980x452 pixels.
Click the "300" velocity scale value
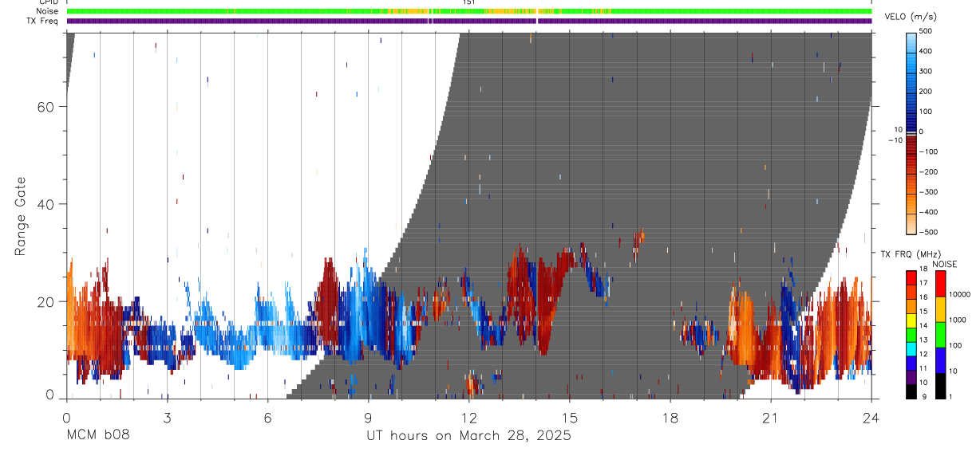click(926, 71)
